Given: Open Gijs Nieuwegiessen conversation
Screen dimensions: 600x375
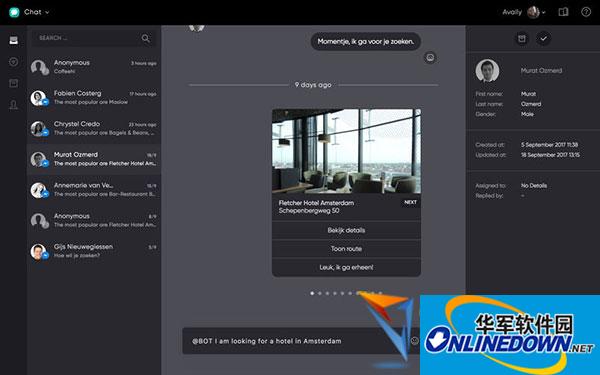Looking at the screenshot, I should tap(94, 251).
